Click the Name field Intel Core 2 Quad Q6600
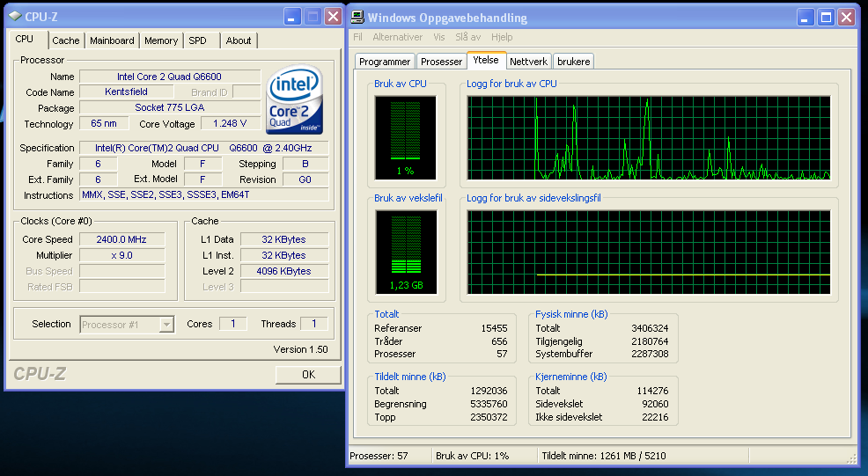This screenshot has height=476, width=868. tap(169, 77)
